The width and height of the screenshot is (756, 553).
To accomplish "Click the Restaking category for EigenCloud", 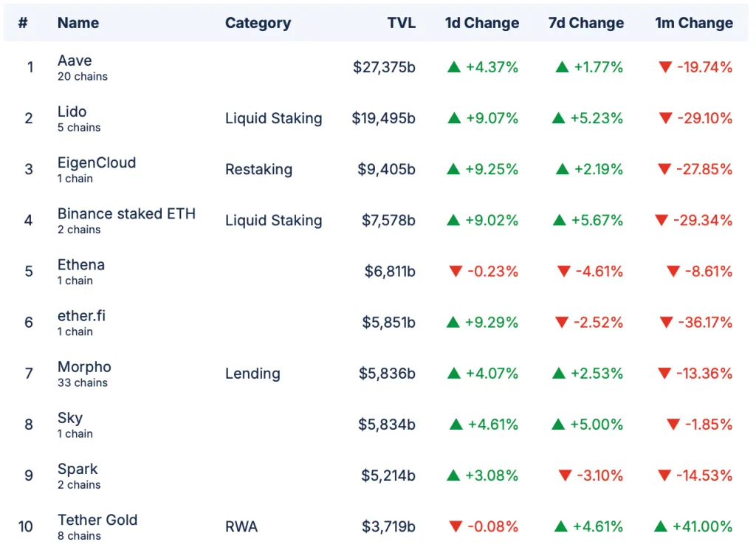I will tap(258, 169).
